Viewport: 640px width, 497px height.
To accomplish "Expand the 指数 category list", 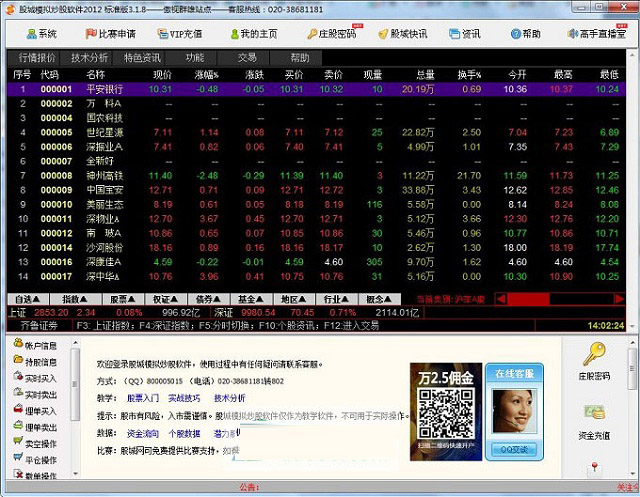I will (76, 299).
